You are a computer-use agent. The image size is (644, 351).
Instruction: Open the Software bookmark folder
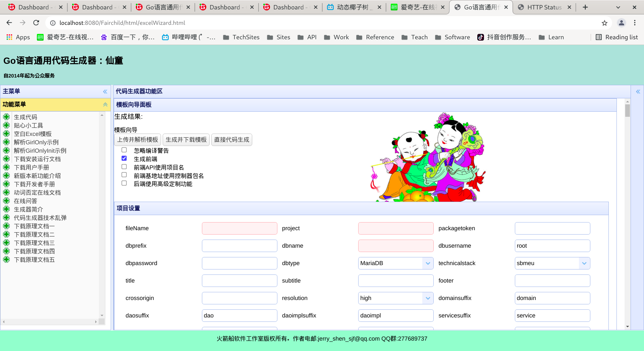(452, 37)
